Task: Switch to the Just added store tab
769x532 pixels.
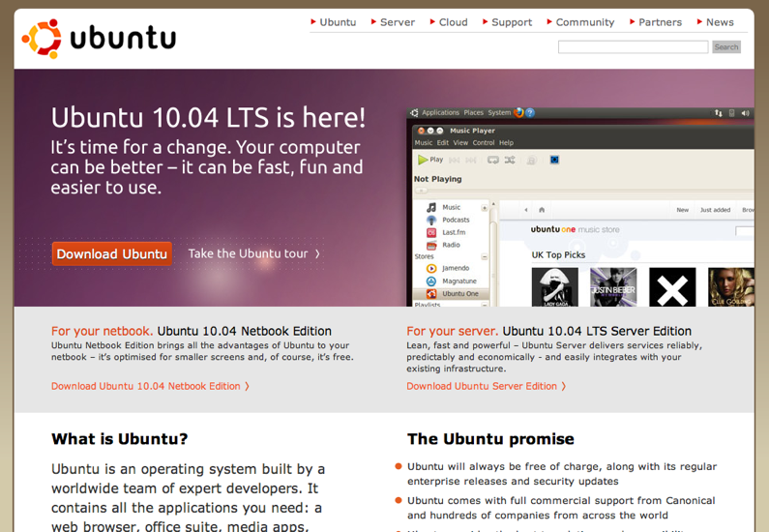Action: tap(715, 210)
